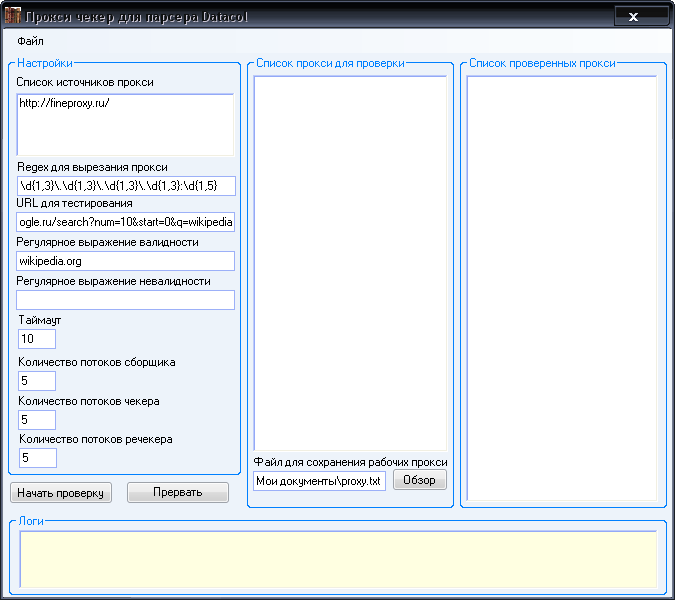Click inside the Список прокси для проверки list

(x=349, y=260)
